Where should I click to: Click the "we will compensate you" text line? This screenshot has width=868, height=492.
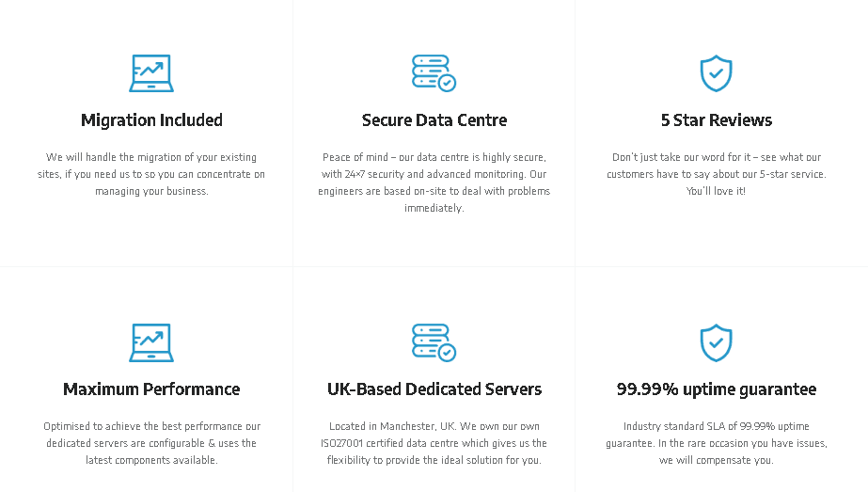coord(717,460)
